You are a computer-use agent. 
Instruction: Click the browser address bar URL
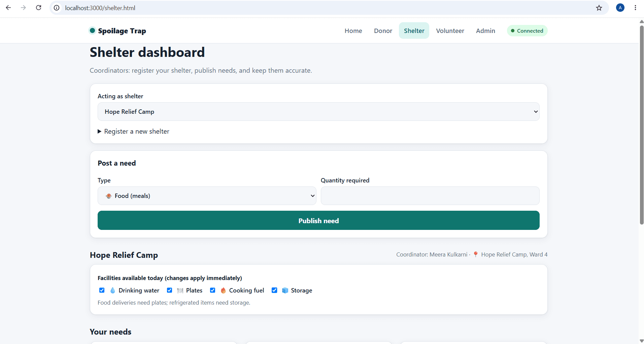pyautogui.click(x=100, y=8)
